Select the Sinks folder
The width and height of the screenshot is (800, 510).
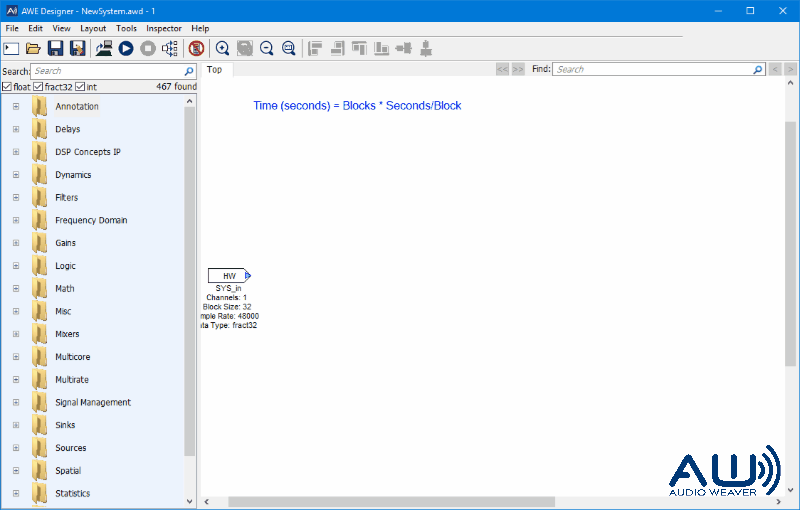(65, 425)
